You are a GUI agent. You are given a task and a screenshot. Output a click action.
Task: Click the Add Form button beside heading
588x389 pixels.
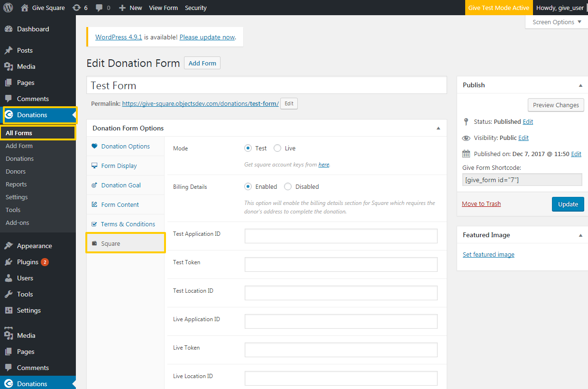pos(202,63)
